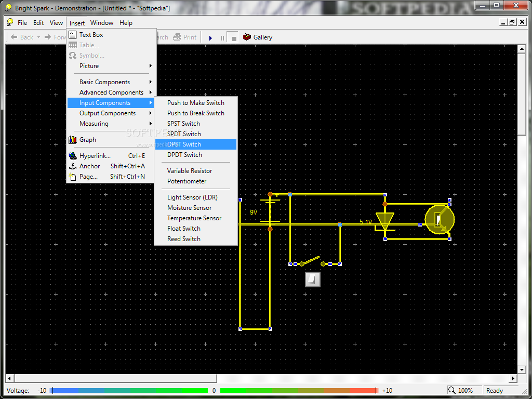
Task: Click the Gallery toolbox icon
Action: tap(247, 37)
